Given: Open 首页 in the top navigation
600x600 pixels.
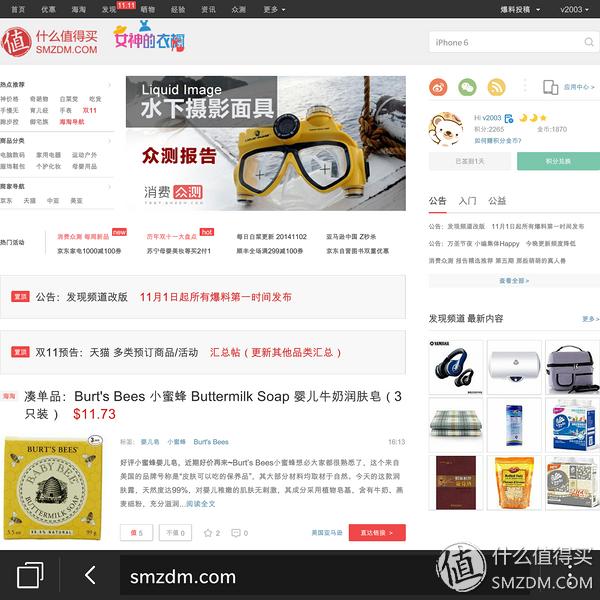Looking at the screenshot, I should [x=18, y=9].
